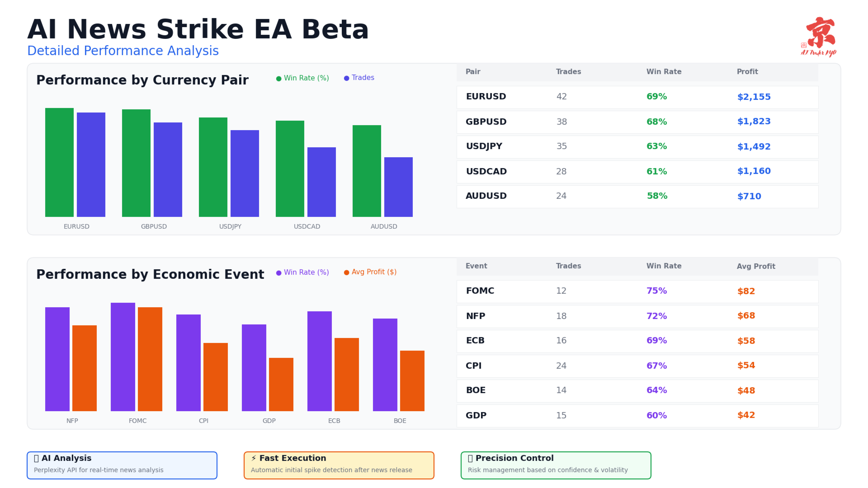Open the Fast Execution card
The width and height of the screenshot is (868, 488).
(339, 465)
